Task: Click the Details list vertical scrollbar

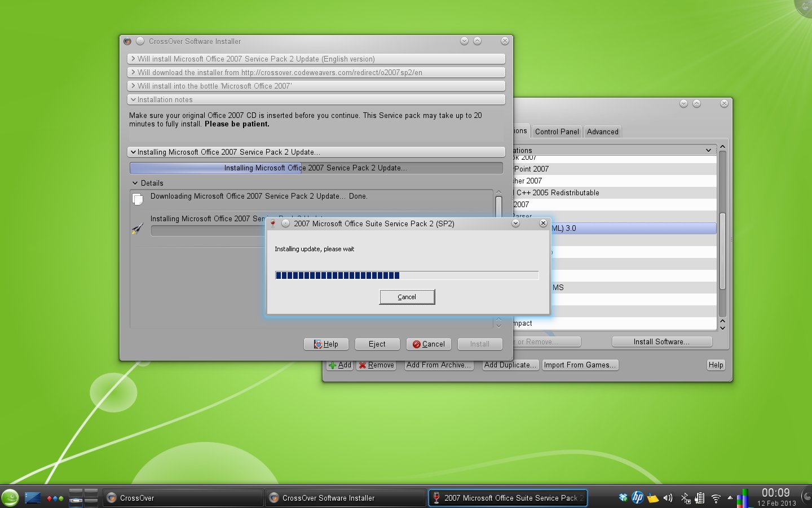Action: (498, 206)
